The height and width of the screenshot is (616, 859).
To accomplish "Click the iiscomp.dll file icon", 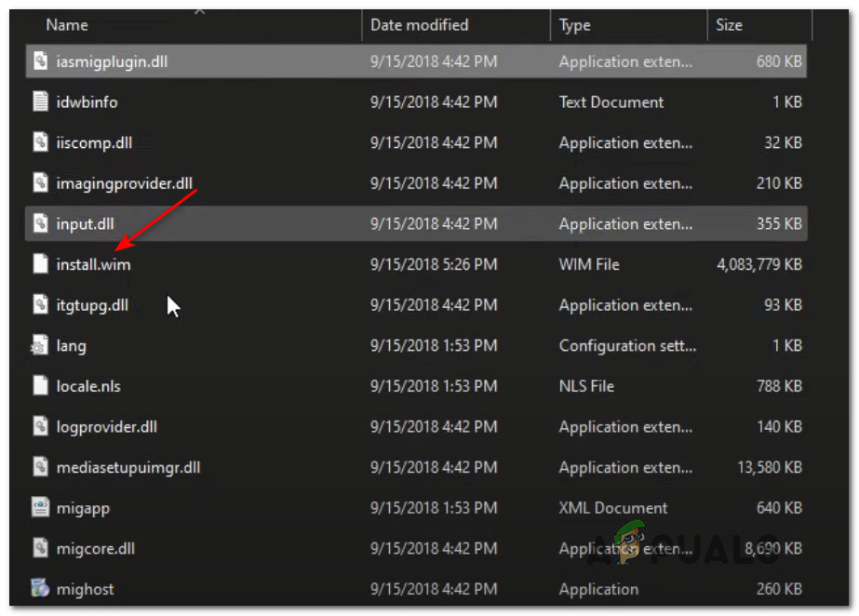I will (x=41, y=141).
